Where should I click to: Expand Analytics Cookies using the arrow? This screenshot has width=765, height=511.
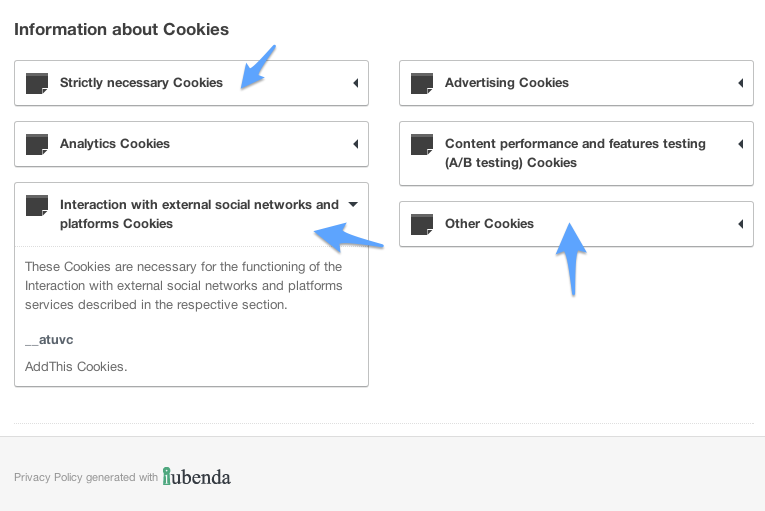356,144
